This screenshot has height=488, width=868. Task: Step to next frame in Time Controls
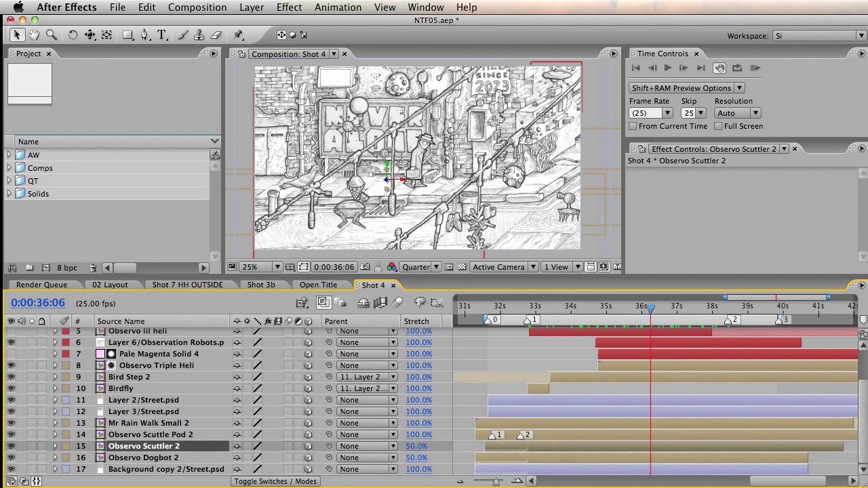click(x=684, y=68)
